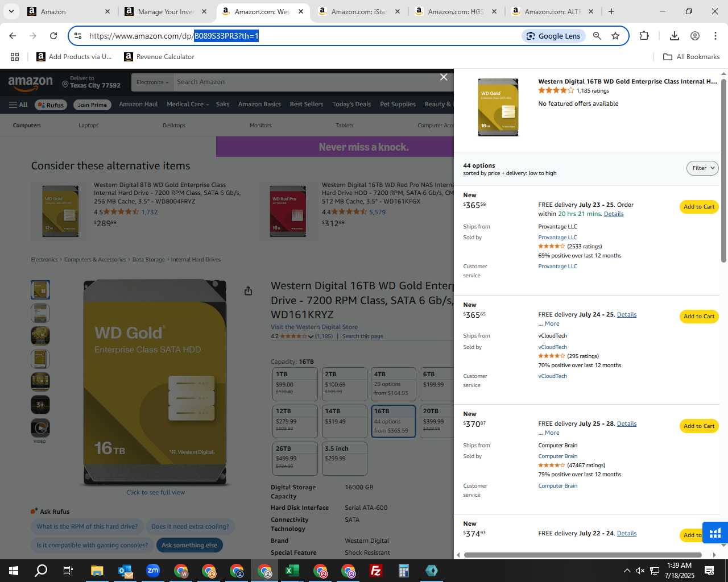Open the Calculator from the taskbar
728x582 pixels.
[x=404, y=571]
